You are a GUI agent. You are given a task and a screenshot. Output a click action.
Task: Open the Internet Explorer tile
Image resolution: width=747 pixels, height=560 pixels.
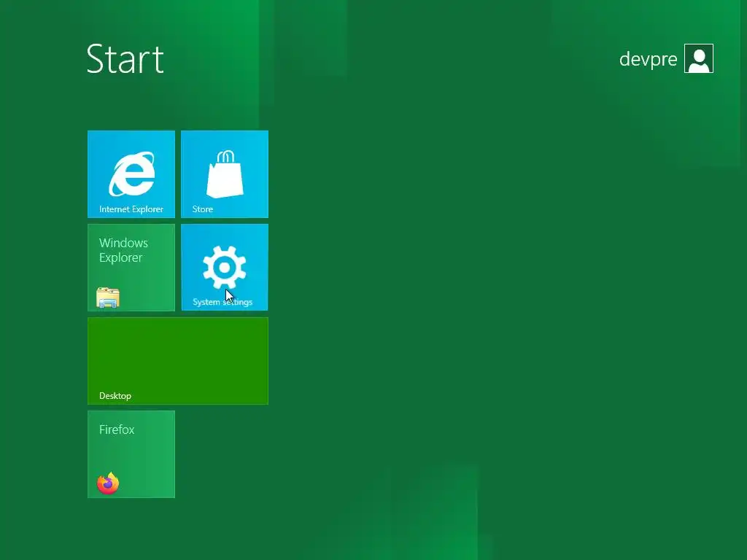click(131, 174)
